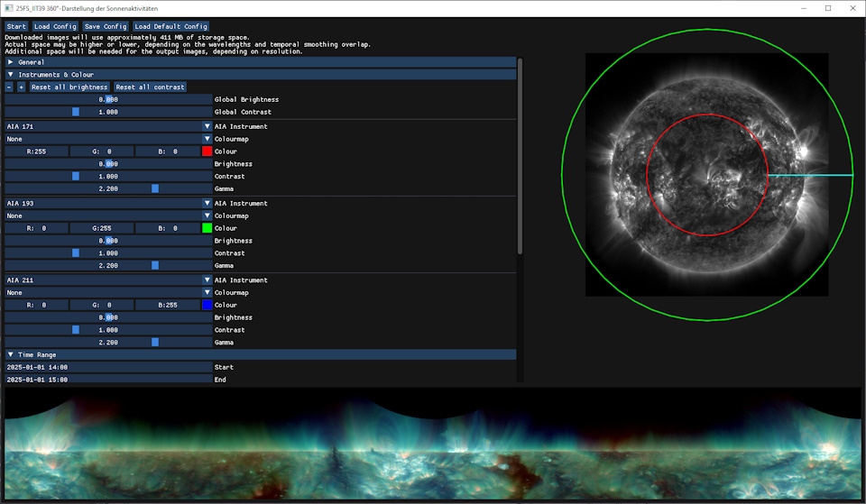Adjust AIA 171 Brightness slider
866x504 pixels.
point(109,164)
